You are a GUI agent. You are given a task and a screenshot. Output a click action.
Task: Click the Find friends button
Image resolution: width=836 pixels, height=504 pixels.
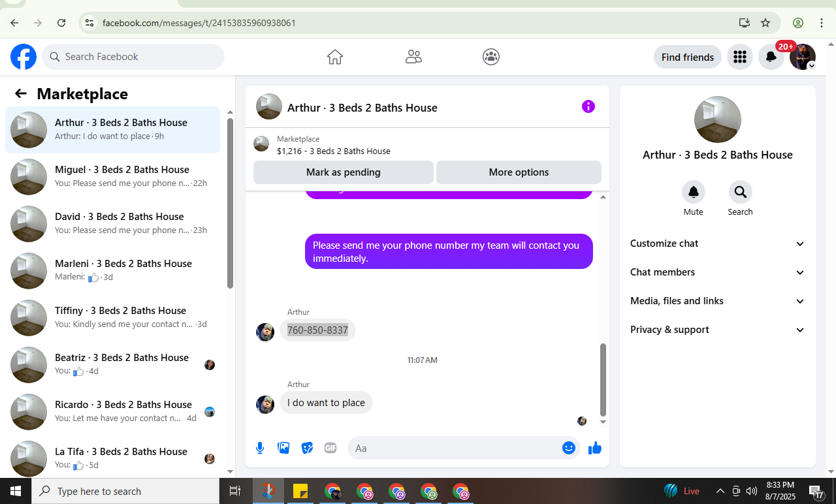(688, 57)
